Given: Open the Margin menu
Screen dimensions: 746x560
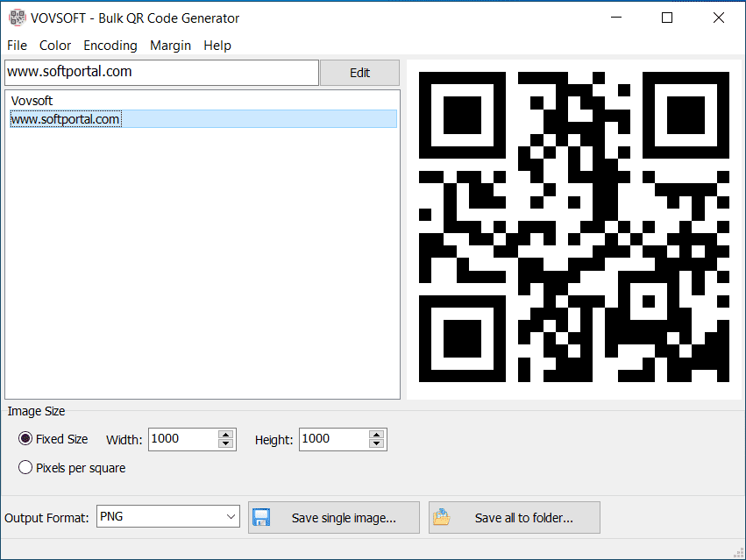Looking at the screenshot, I should coord(170,46).
